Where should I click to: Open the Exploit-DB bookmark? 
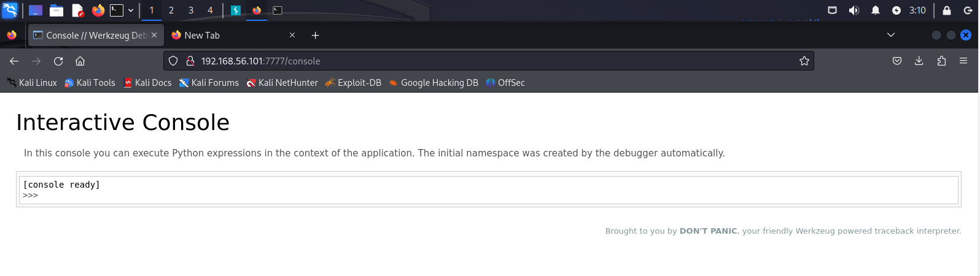353,83
